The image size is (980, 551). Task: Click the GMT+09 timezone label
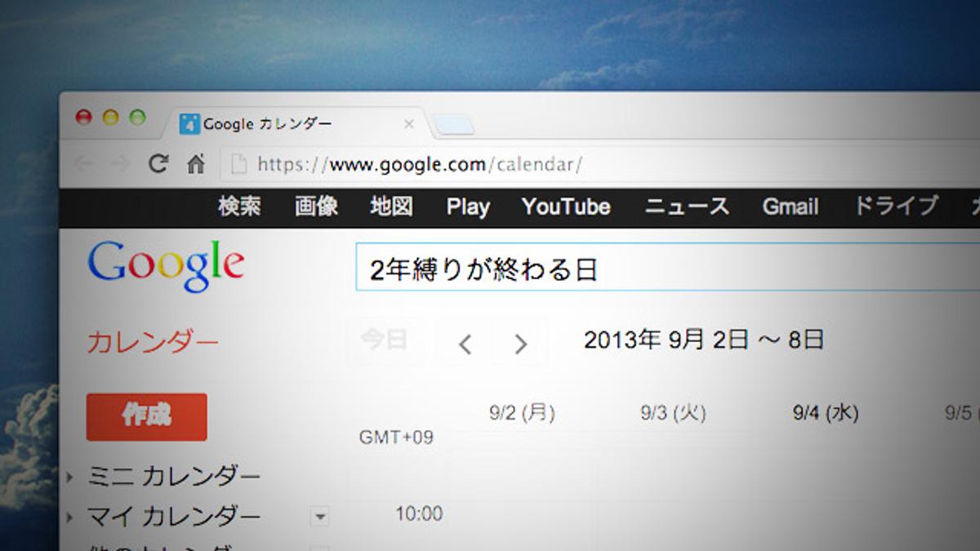point(396,438)
